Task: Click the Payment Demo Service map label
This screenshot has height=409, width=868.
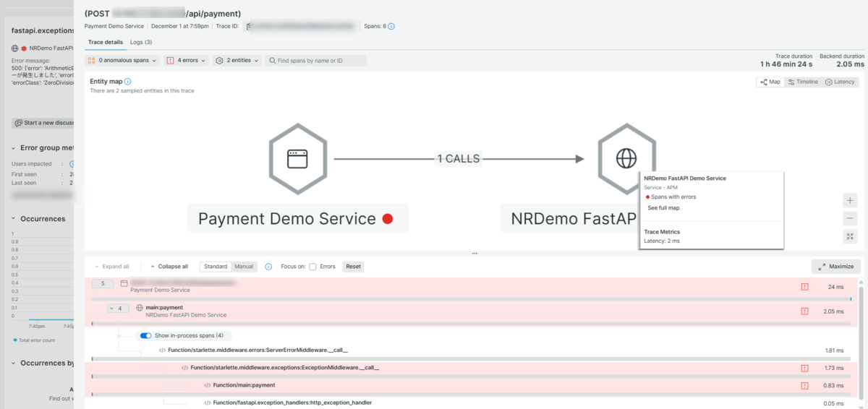Action: click(x=298, y=218)
